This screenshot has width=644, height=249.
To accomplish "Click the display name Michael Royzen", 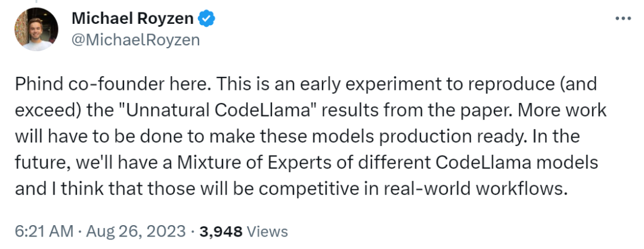I will (132, 19).
